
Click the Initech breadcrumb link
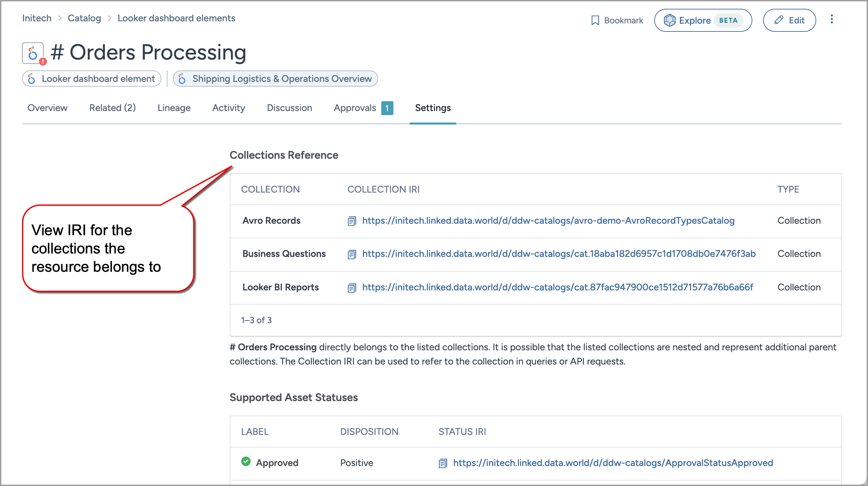click(37, 18)
